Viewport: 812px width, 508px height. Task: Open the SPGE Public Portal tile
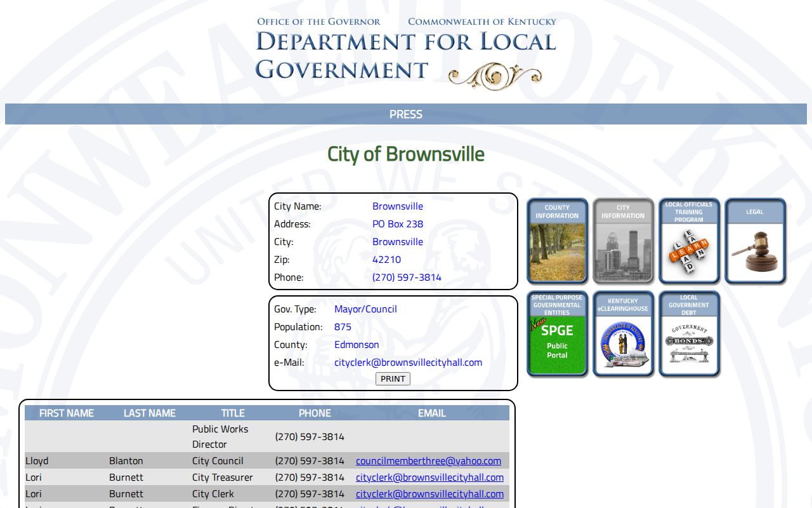(x=557, y=334)
